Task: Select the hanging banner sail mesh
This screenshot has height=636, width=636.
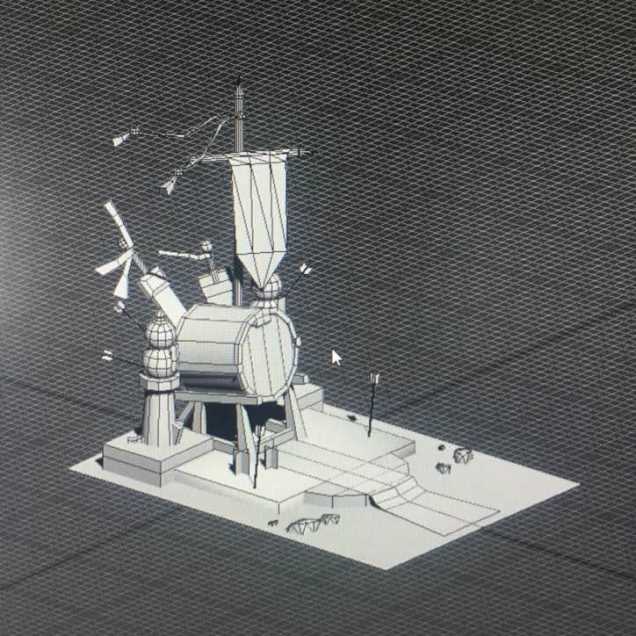Action: point(259,219)
